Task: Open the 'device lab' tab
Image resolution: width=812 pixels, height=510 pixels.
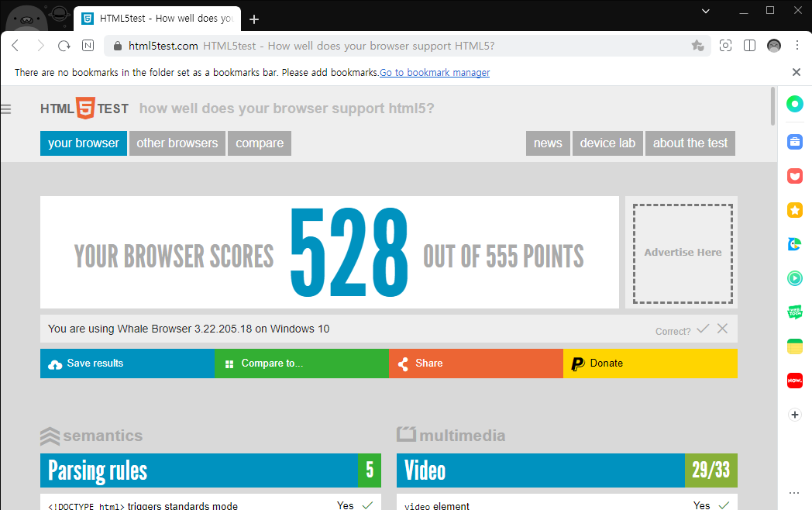Action: tap(607, 143)
